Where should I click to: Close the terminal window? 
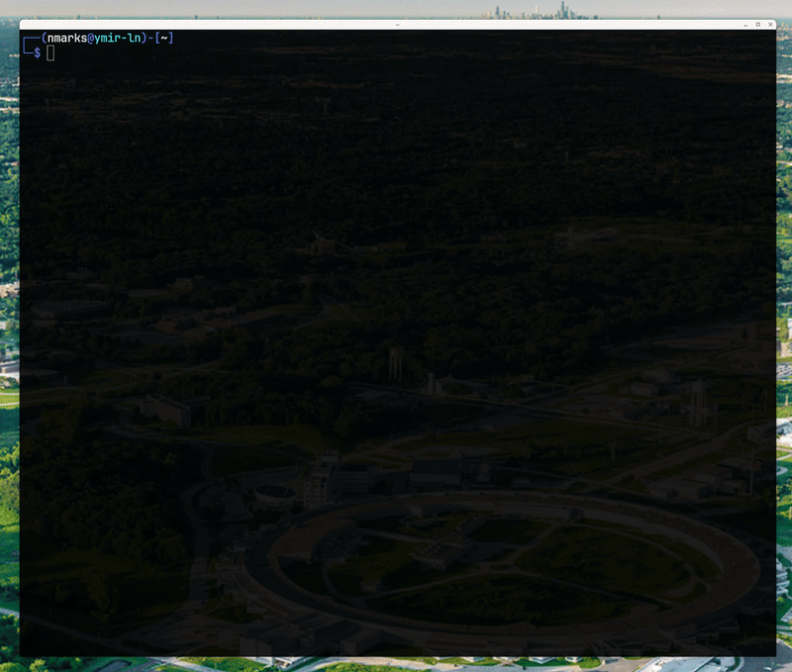click(x=770, y=24)
